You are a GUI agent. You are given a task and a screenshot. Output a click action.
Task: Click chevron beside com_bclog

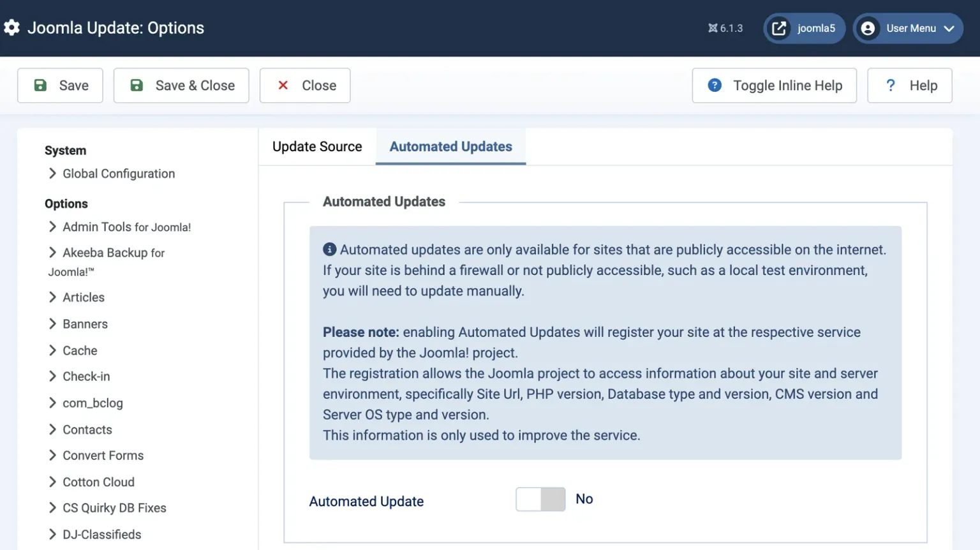click(x=52, y=403)
